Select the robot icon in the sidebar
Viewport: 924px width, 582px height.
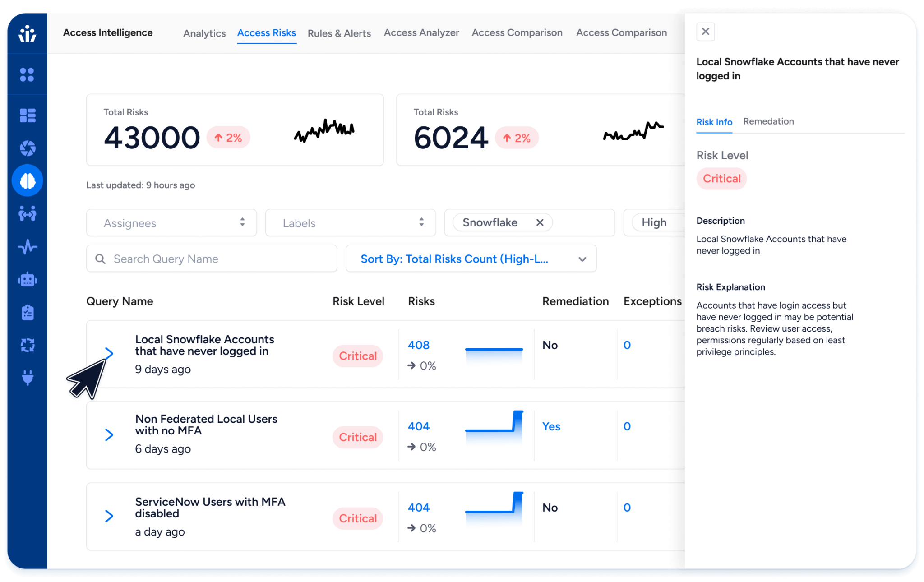tap(27, 280)
